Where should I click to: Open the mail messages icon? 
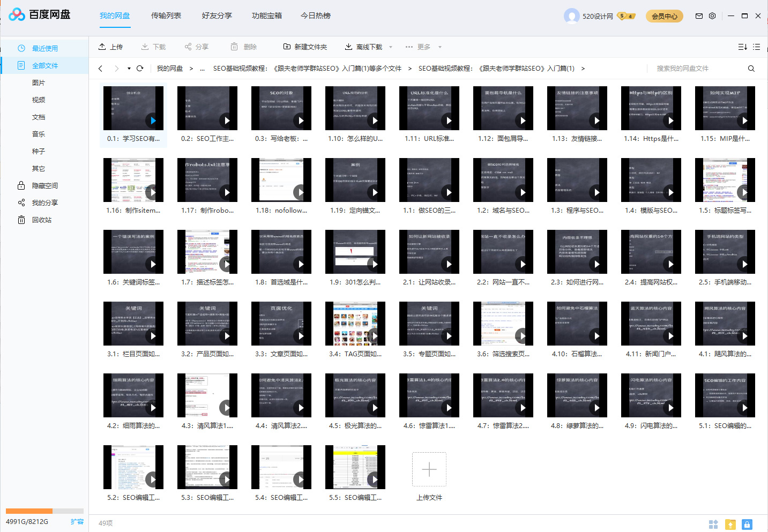tap(699, 16)
